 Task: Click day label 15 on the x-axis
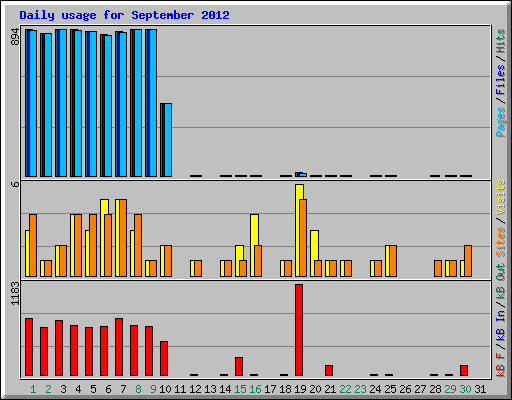coord(240,389)
